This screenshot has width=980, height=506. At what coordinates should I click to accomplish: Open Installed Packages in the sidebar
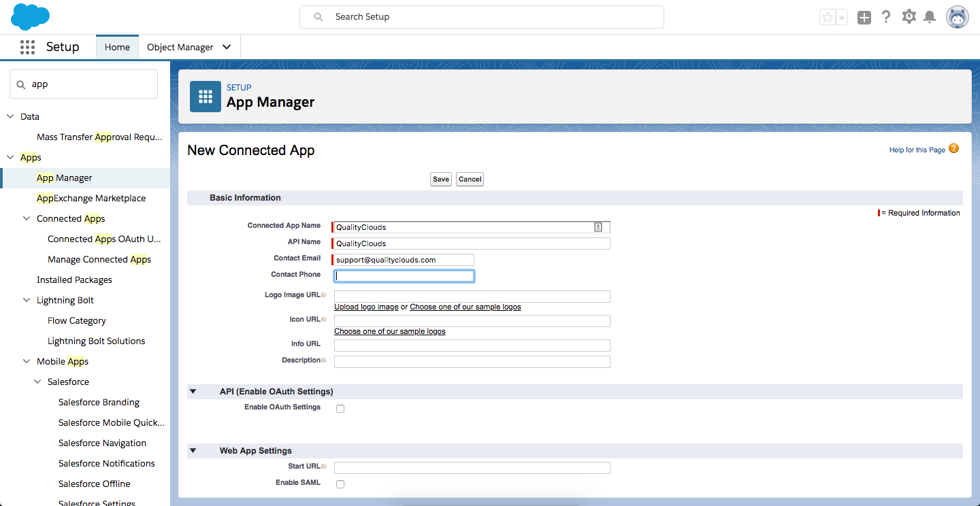point(74,280)
